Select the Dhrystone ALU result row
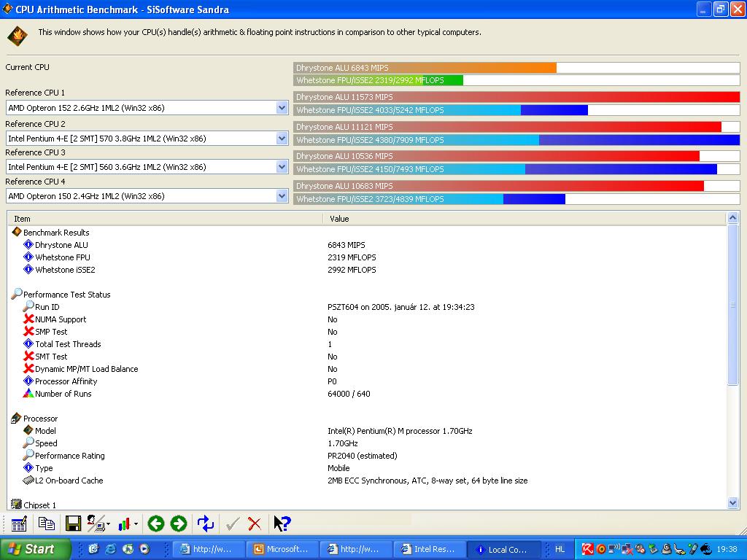The image size is (747, 560). (x=368, y=245)
